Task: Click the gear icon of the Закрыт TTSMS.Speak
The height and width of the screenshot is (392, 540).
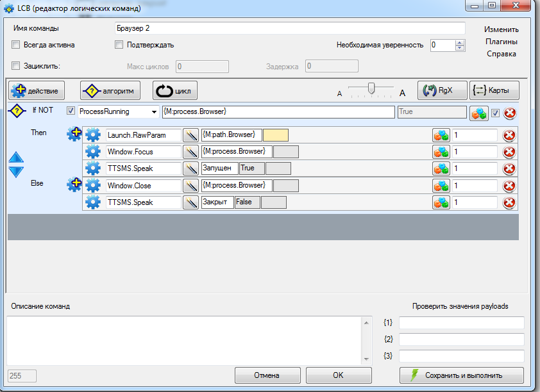Action: coord(93,202)
